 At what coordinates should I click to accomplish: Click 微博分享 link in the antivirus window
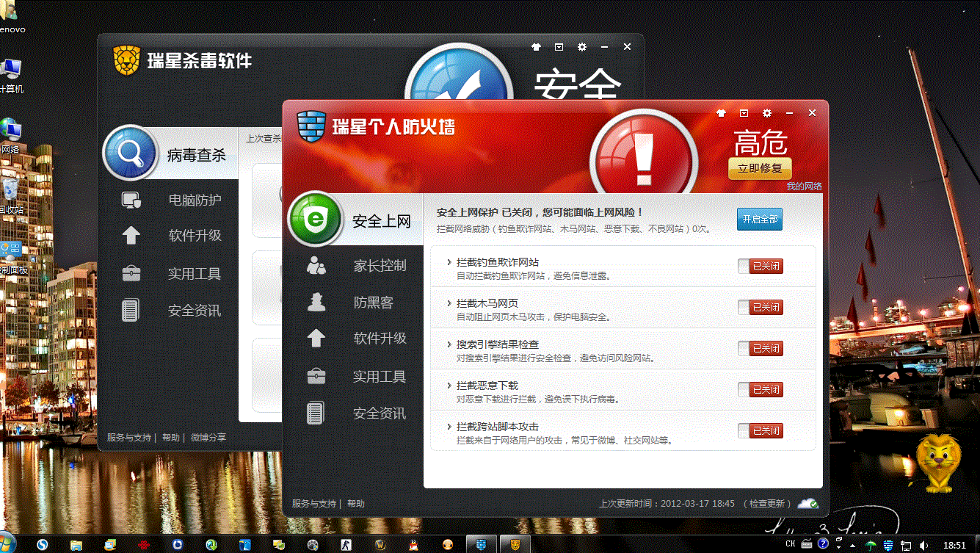coord(208,438)
